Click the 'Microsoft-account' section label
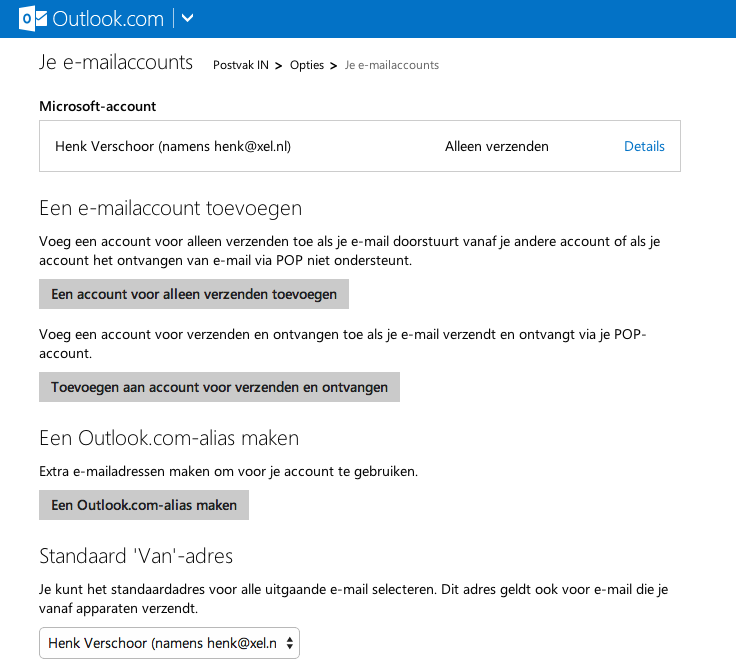Viewport: 736px width, 668px height. click(98, 106)
